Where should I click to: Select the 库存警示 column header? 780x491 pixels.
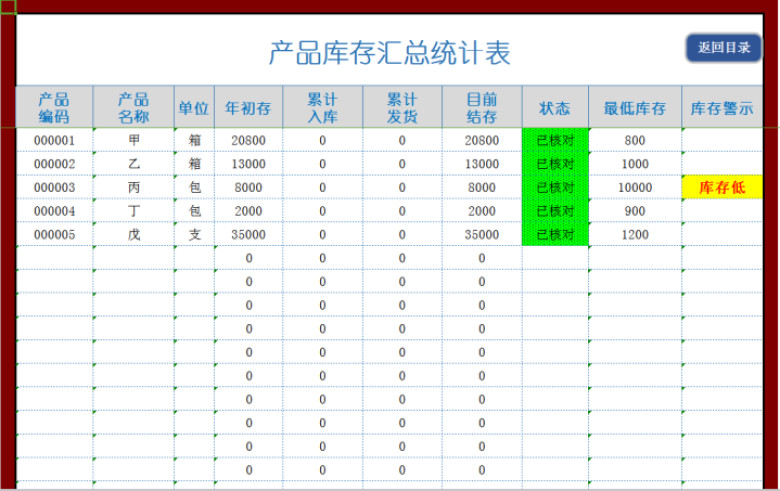722,107
